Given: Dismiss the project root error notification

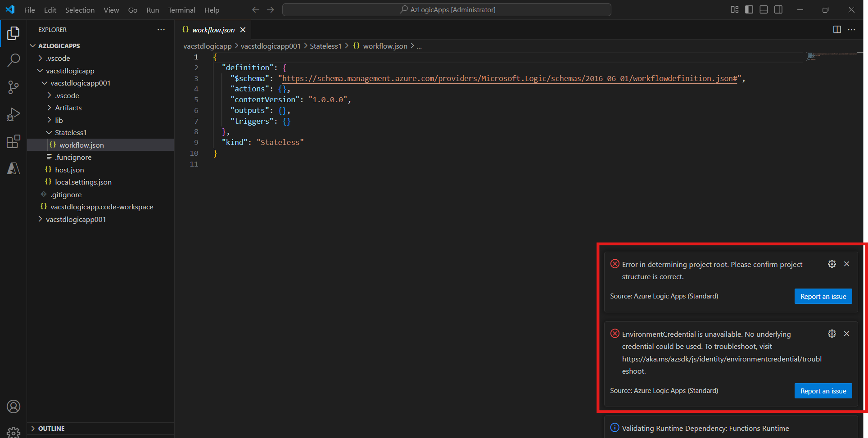Looking at the screenshot, I should click(847, 264).
